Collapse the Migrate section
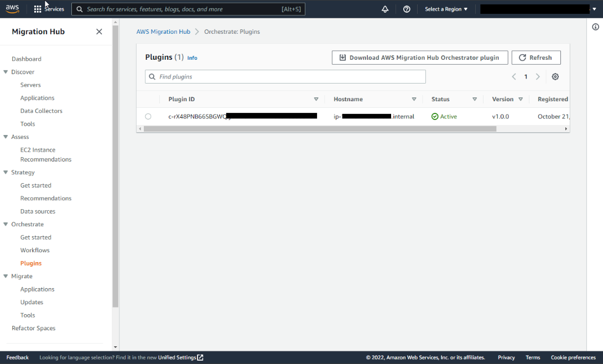This screenshot has height=364, width=603. 6,276
